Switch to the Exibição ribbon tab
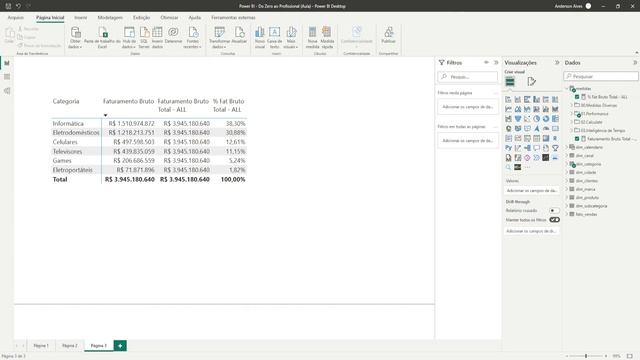Viewport: 640px width, 360px height. point(141,18)
